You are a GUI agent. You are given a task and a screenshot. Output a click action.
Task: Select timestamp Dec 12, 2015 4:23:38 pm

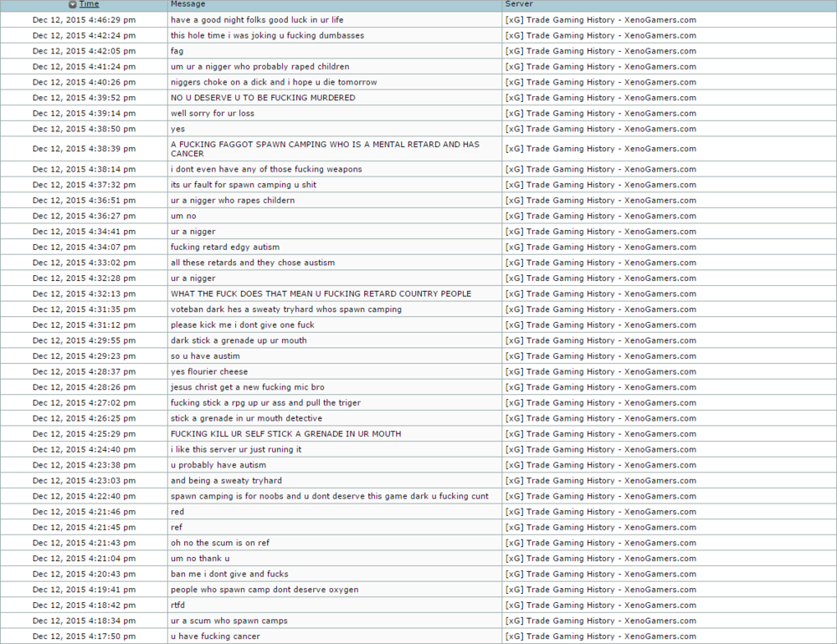(84, 465)
